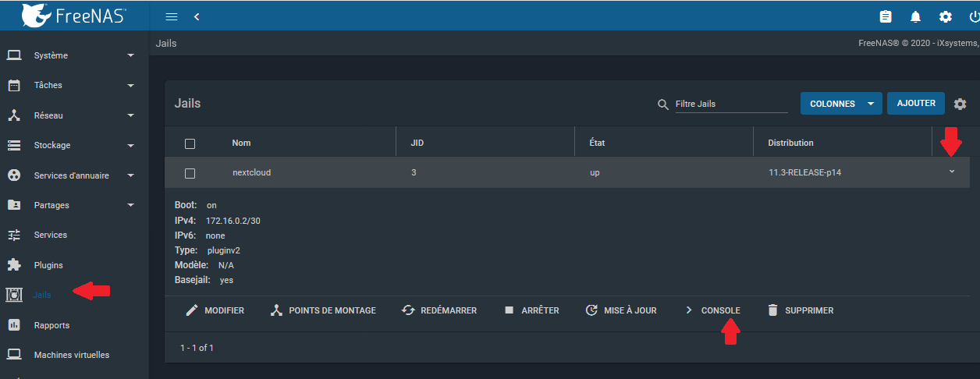Open the notifications bell icon
This screenshot has height=379, width=980.
915,16
